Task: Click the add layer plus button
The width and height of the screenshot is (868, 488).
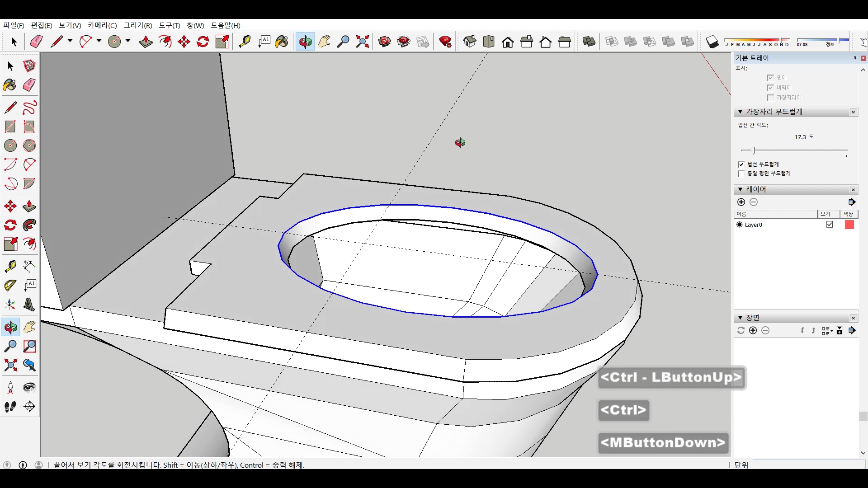Action: click(x=741, y=202)
